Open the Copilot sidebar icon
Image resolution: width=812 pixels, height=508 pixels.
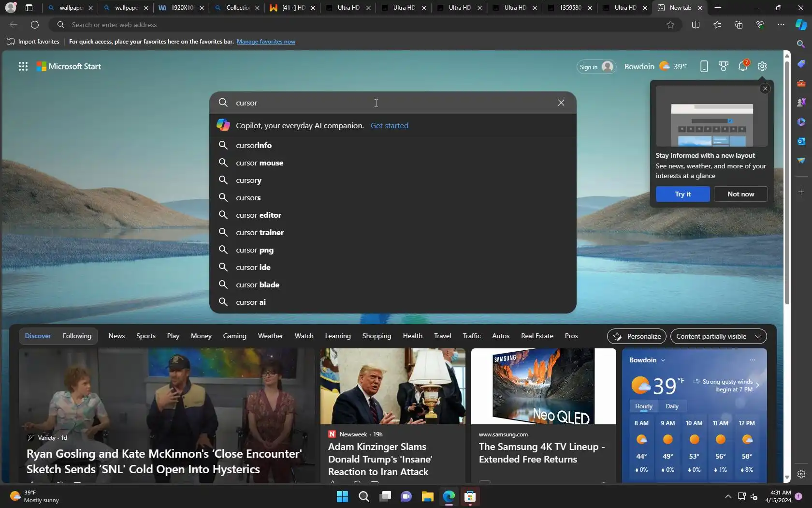801,25
